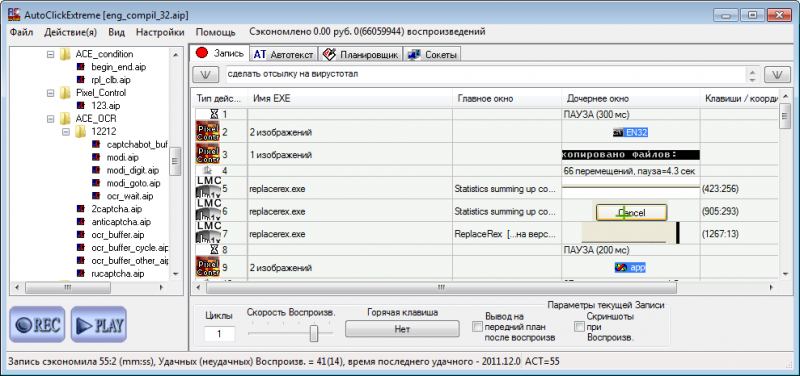The image size is (800, 376).
Task: Click replacerex.exe cell in row 5
Action: pyautogui.click(x=351, y=189)
